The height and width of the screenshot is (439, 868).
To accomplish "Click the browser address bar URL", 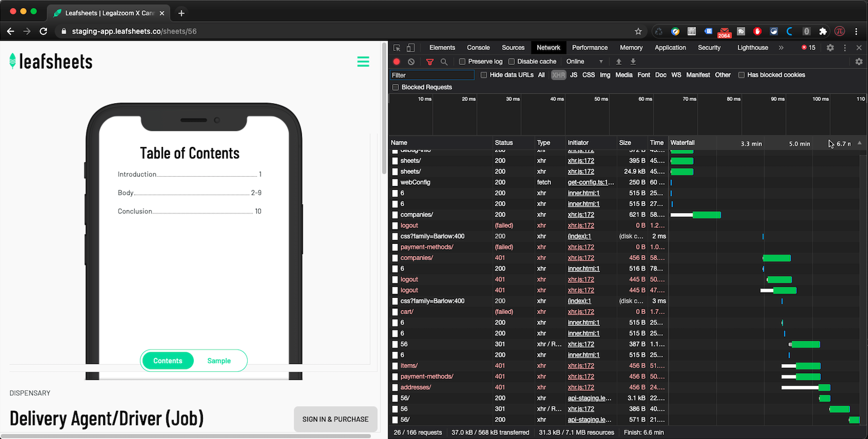I will pos(134,31).
